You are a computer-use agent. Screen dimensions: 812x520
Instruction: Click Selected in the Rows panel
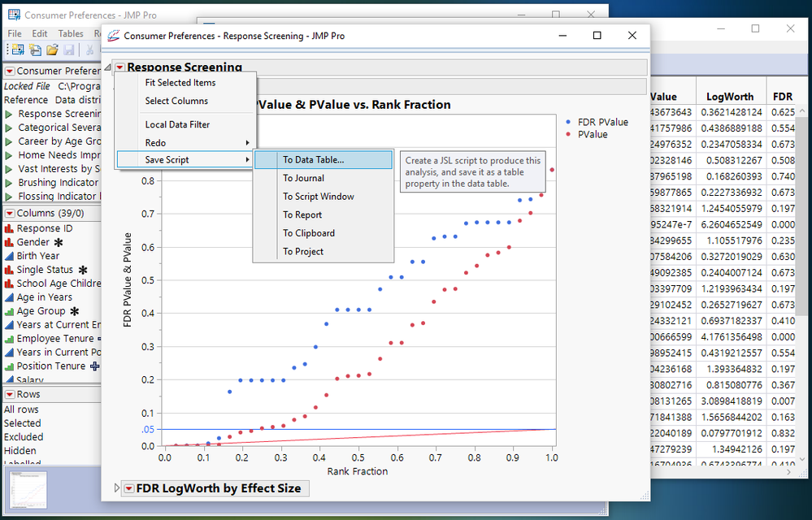click(x=21, y=422)
